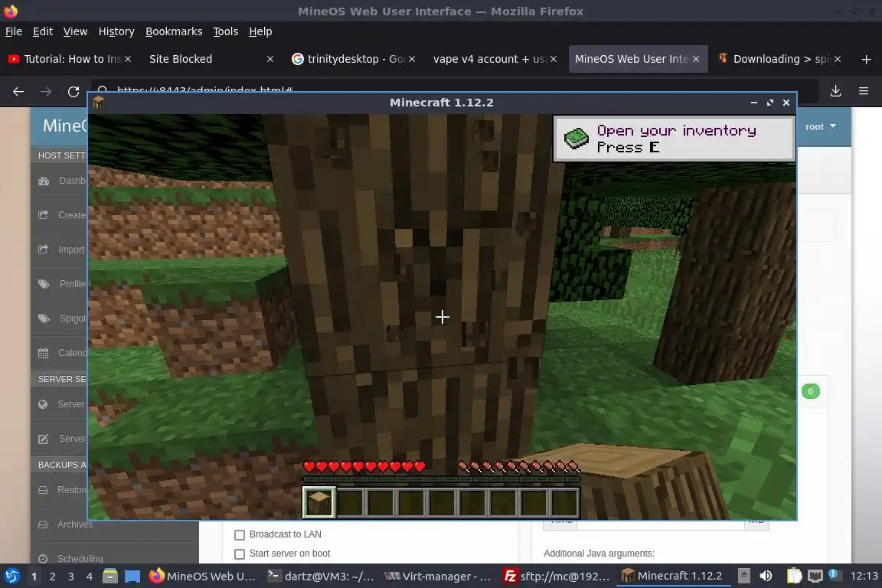
Task: Open the root user dropdown in MineOS
Action: [820, 126]
